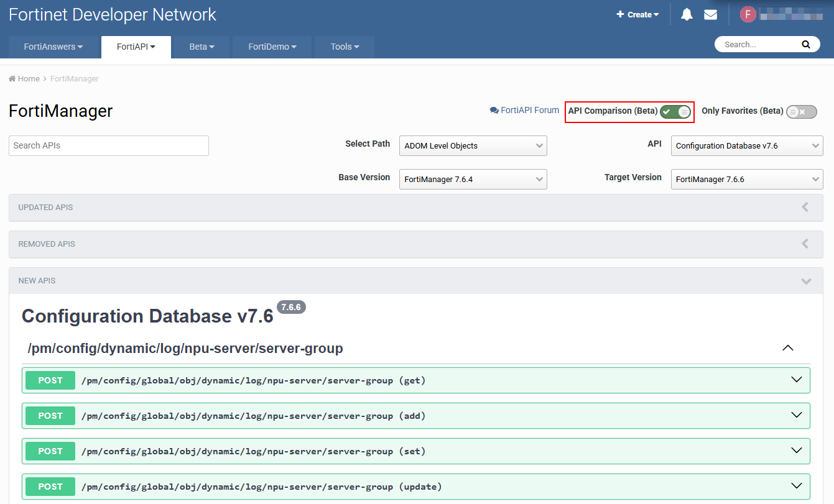The image size is (834, 504).
Task: Click the user avatar circle
Action: click(x=748, y=14)
